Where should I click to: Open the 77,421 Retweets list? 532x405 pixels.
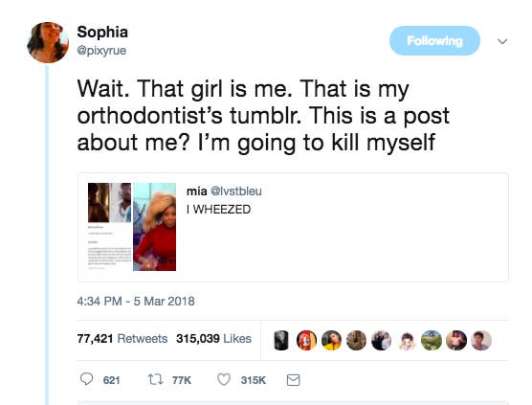click(122, 339)
